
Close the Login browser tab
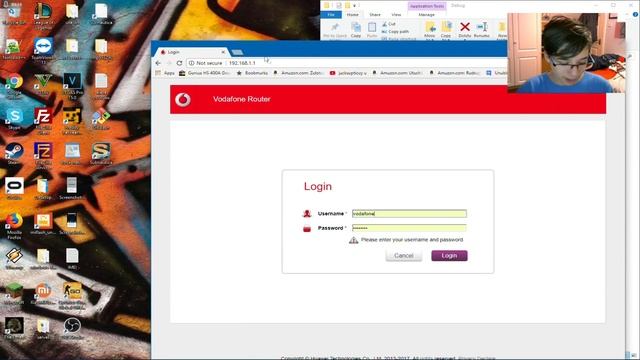(223, 52)
